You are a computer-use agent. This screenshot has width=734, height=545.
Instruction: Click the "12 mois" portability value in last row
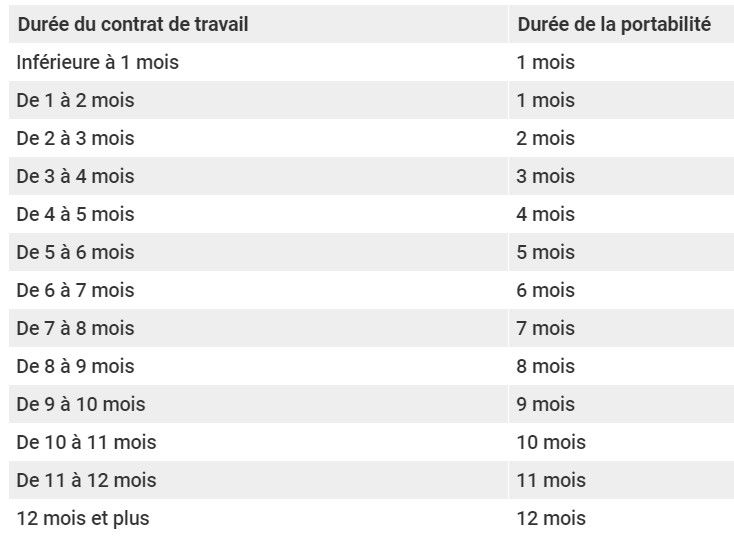coord(551,519)
